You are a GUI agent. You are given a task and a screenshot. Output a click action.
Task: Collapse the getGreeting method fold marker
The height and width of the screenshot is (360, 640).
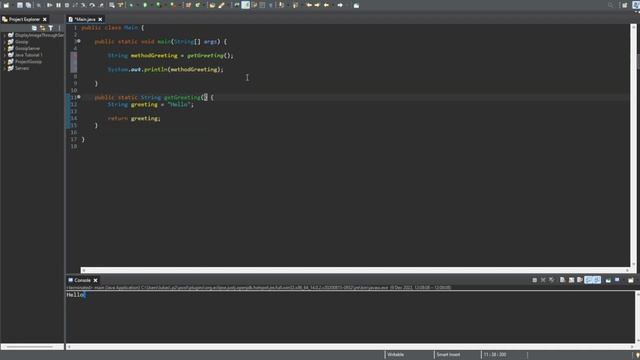(79, 97)
